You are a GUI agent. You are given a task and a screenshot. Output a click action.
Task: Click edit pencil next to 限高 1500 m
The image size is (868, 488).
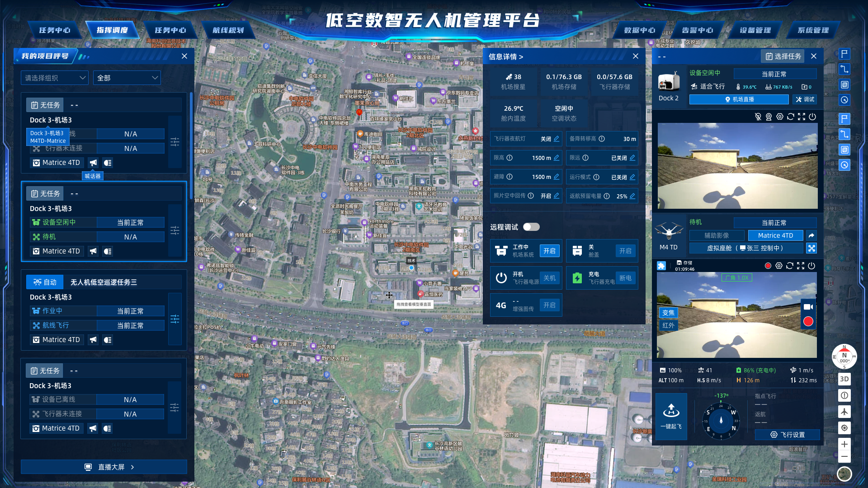pyautogui.click(x=557, y=158)
